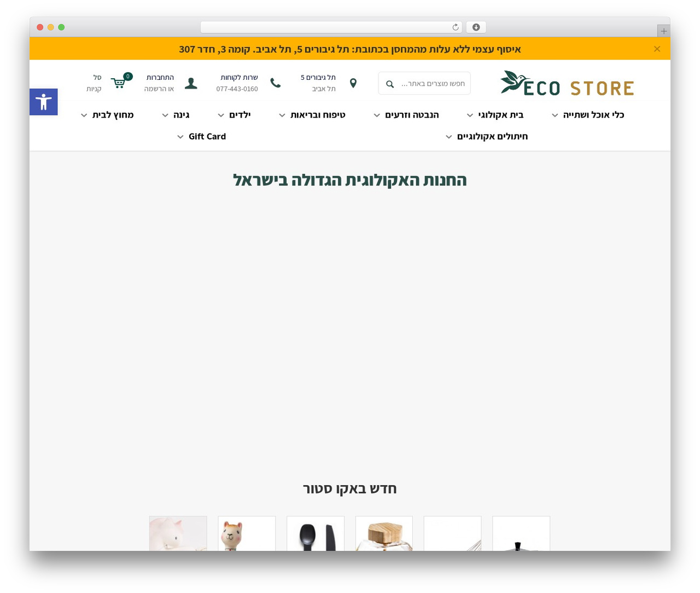Click the Eco Store hummingbird logo
Viewport: 700px width, 593px height.
coord(567,84)
